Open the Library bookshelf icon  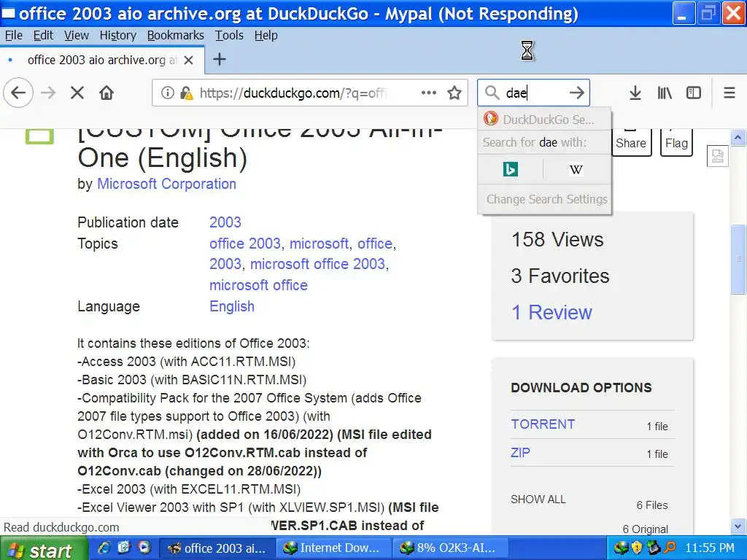click(665, 93)
